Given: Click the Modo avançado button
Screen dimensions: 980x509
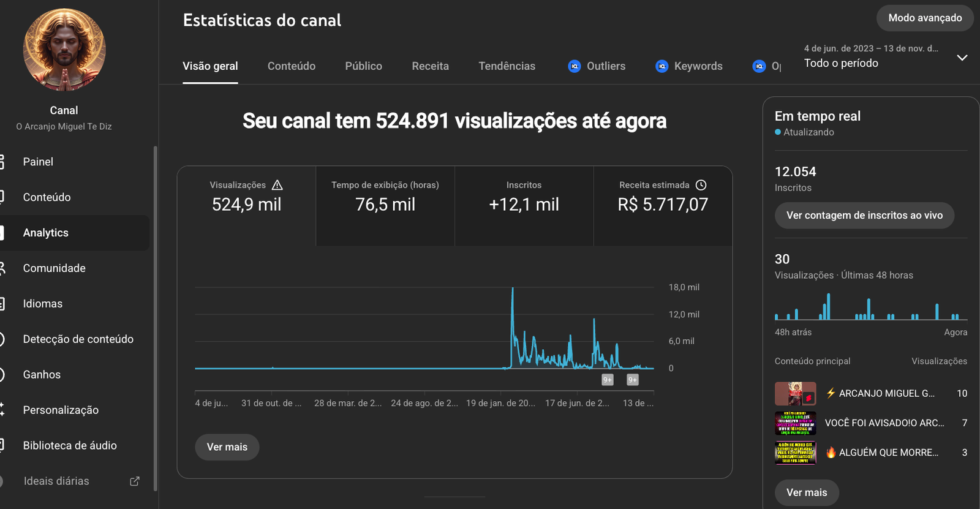Looking at the screenshot, I should pos(925,18).
